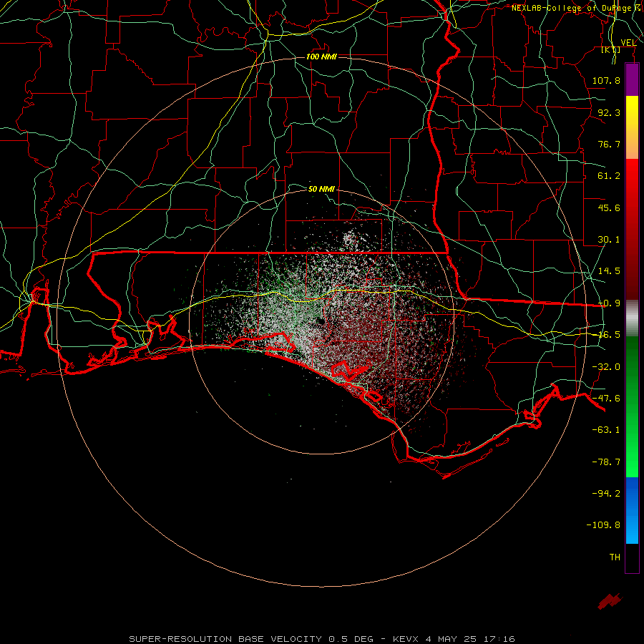Click the VEL legend title

[628, 42]
